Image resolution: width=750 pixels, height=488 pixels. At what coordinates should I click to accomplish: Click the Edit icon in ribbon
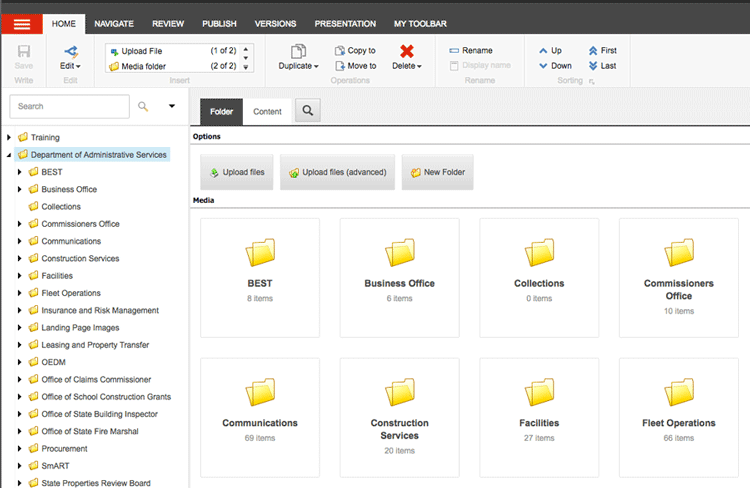point(70,52)
